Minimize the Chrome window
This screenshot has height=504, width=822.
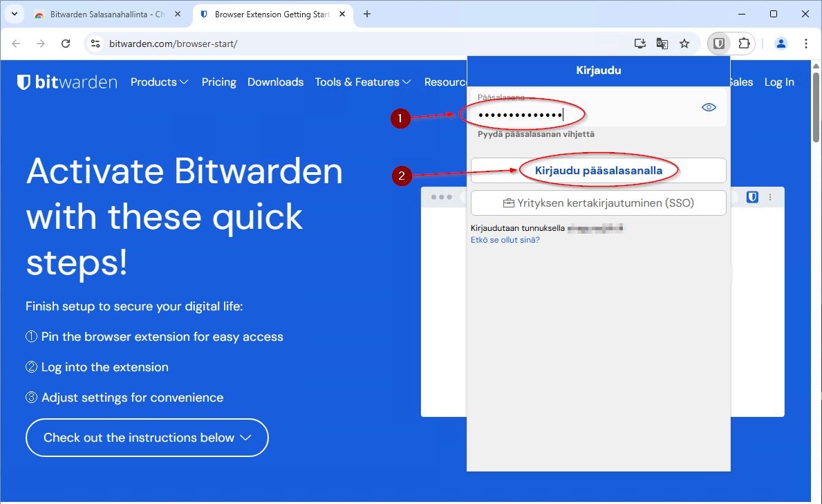741,14
